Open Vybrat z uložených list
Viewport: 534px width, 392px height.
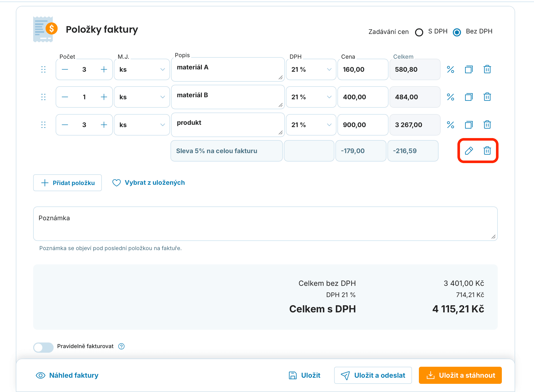pyautogui.click(x=149, y=183)
